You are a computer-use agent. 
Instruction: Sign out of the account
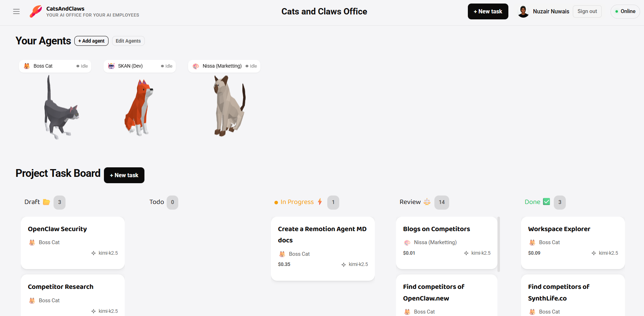587,11
